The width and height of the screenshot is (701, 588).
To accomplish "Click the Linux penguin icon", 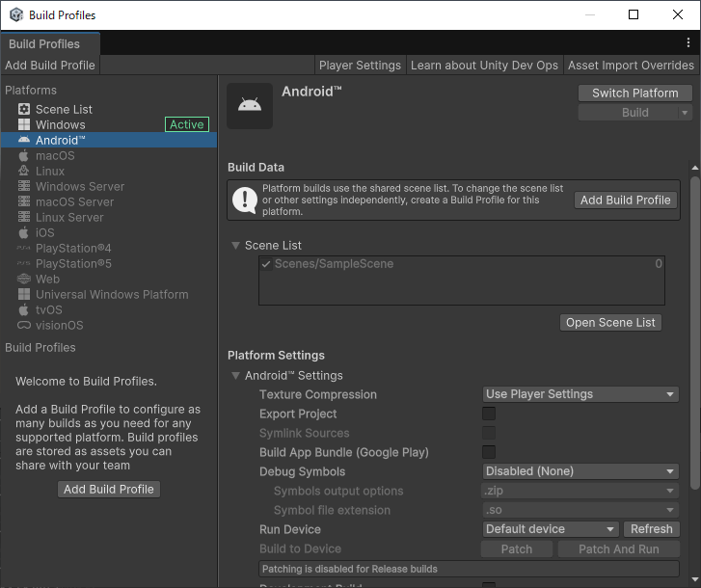I will pyautogui.click(x=24, y=171).
